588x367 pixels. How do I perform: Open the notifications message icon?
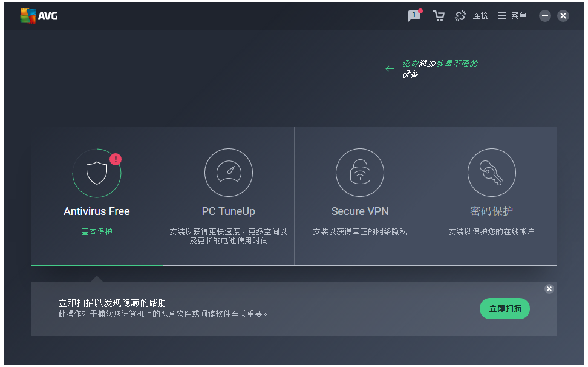click(x=415, y=15)
